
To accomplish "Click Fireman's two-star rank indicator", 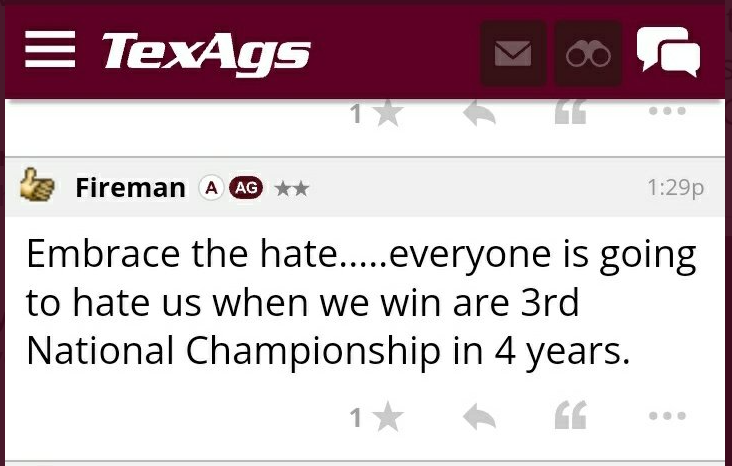I will pyautogui.click(x=292, y=187).
